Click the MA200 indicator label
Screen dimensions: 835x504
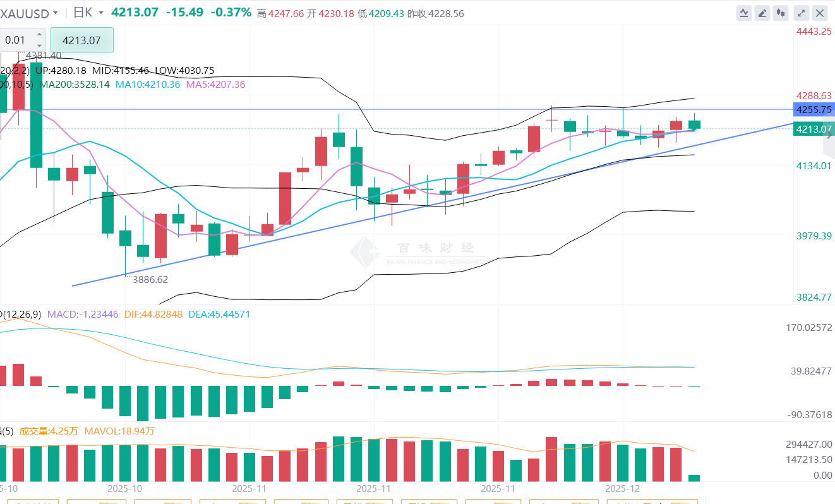coord(75,84)
